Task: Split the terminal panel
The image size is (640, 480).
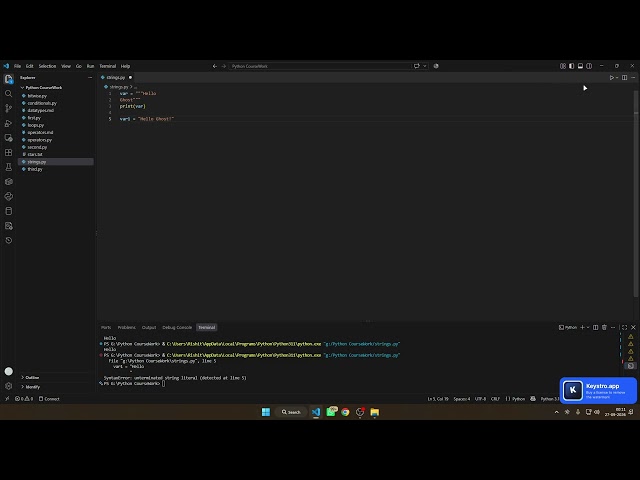Action: (x=596, y=327)
